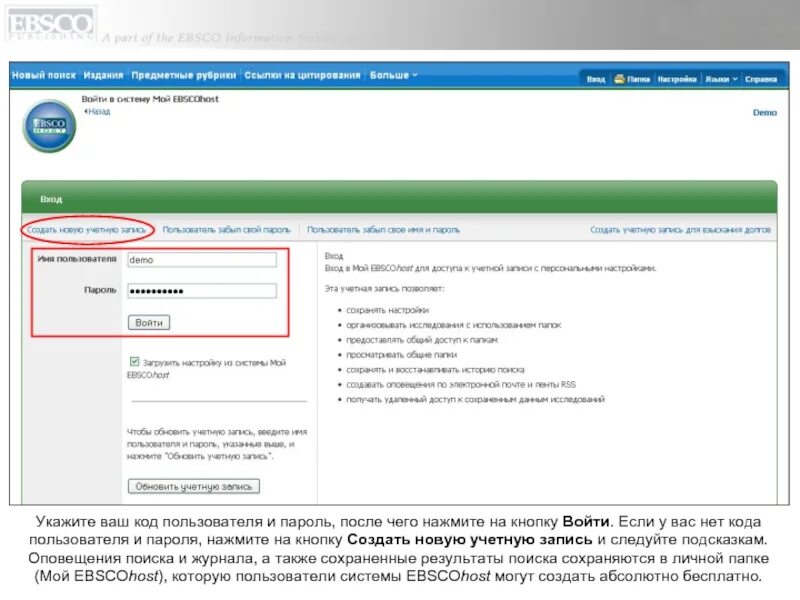Focus the Имя пользователя input field
The image size is (800, 600).
coord(202,260)
